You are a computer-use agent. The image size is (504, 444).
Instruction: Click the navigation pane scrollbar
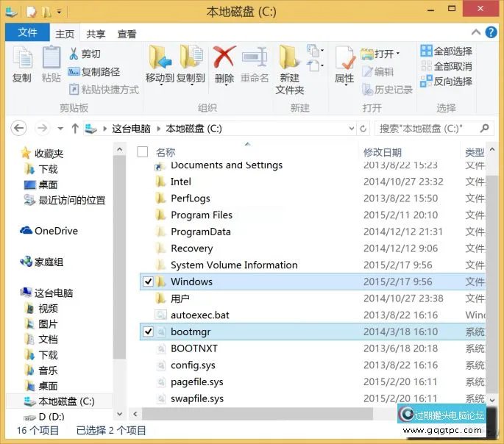pos(120,257)
